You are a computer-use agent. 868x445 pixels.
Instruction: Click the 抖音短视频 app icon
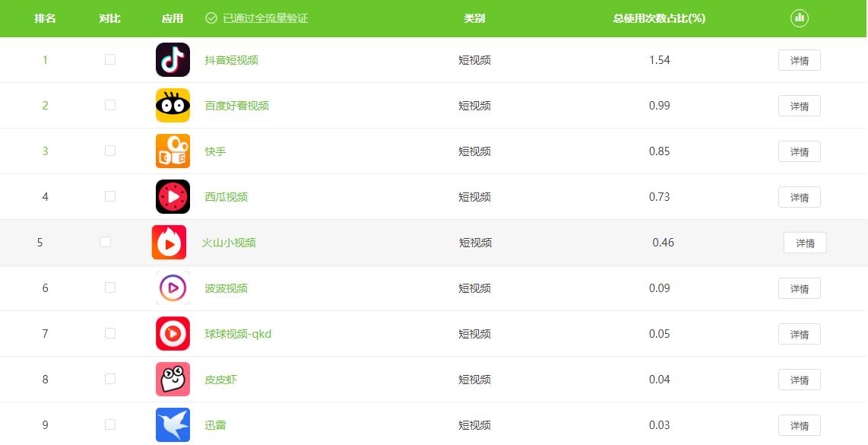coord(173,60)
